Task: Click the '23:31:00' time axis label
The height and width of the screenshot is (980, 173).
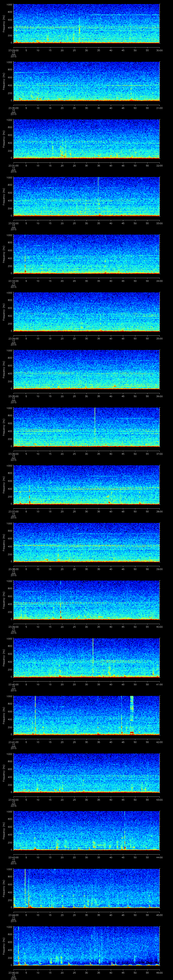Action: [13, 166]
